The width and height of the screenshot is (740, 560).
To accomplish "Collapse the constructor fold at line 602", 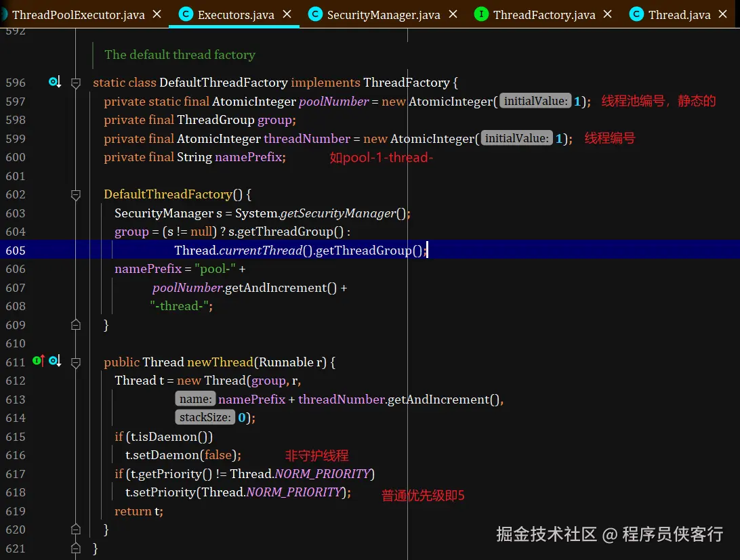I will (x=75, y=195).
